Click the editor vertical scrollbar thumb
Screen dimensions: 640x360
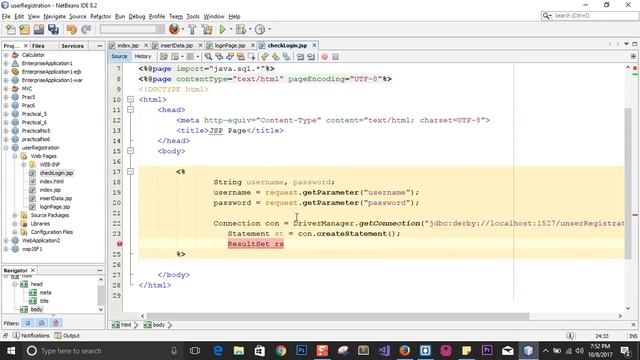coord(628,183)
